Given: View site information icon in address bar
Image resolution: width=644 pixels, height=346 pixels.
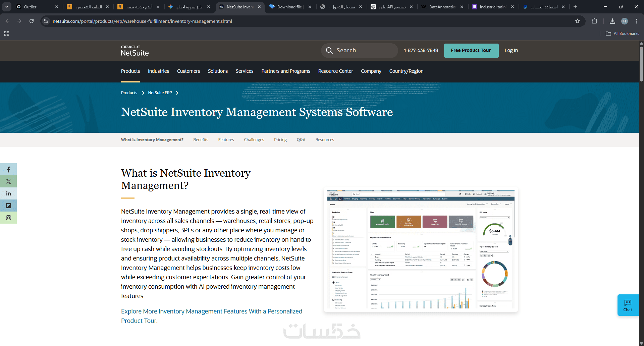Looking at the screenshot, I should coord(46,21).
